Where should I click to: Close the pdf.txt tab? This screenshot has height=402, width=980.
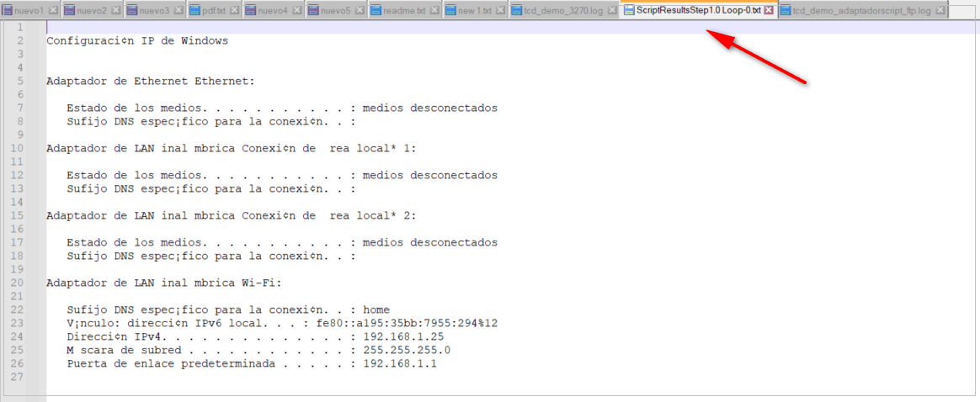235,11
